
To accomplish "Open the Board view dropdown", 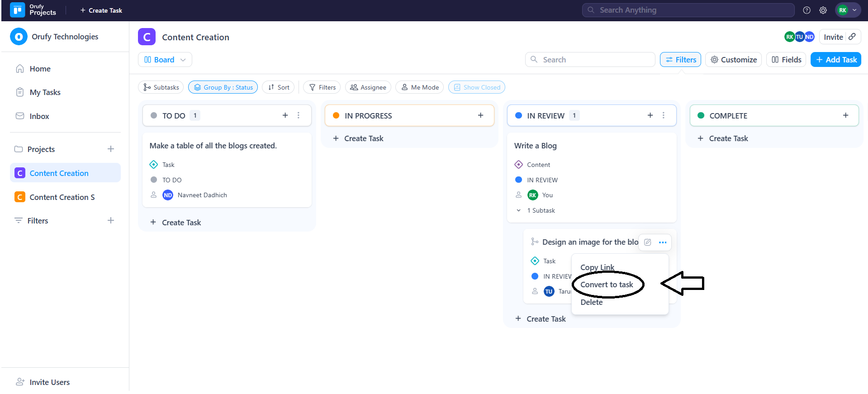I will coord(165,60).
